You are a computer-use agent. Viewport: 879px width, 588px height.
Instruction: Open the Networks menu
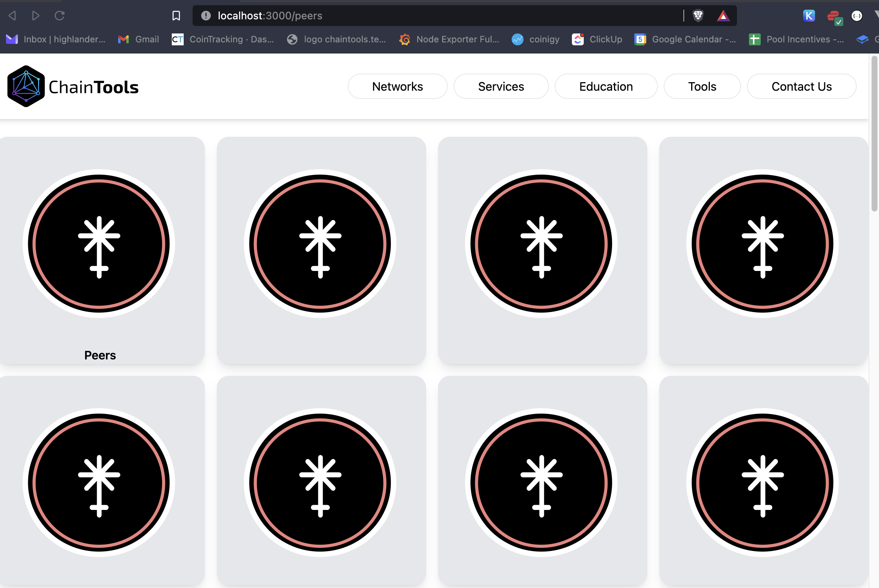click(x=397, y=87)
